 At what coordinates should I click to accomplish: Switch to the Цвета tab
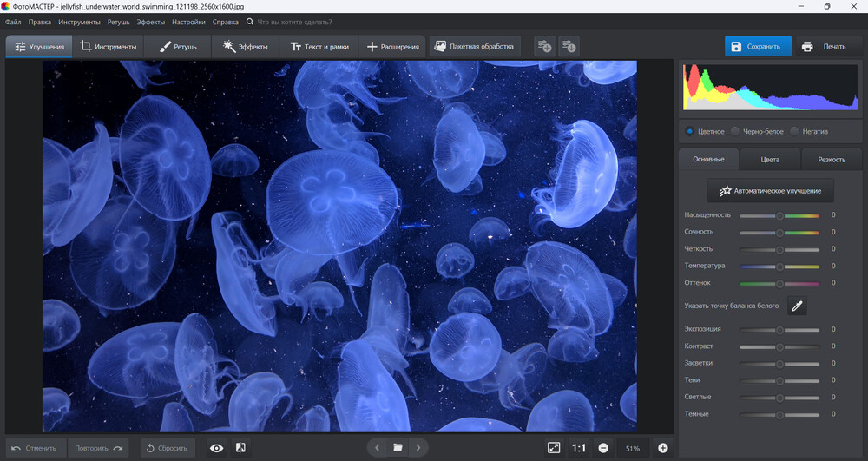[x=769, y=160]
